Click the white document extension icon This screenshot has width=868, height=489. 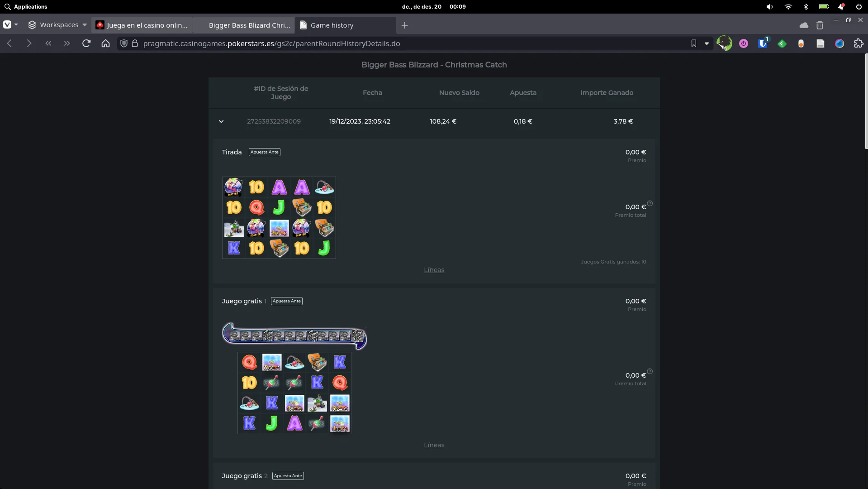click(x=821, y=43)
